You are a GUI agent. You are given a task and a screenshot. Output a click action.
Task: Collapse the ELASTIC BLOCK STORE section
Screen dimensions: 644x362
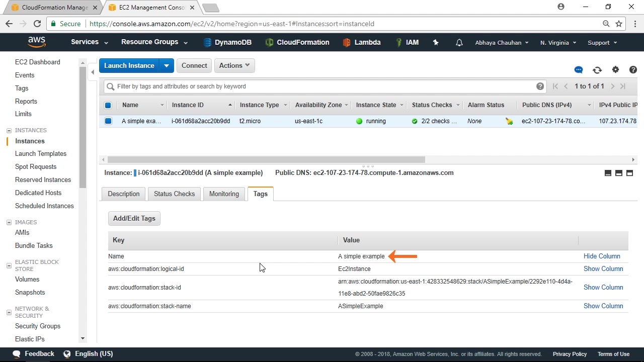click(9, 265)
